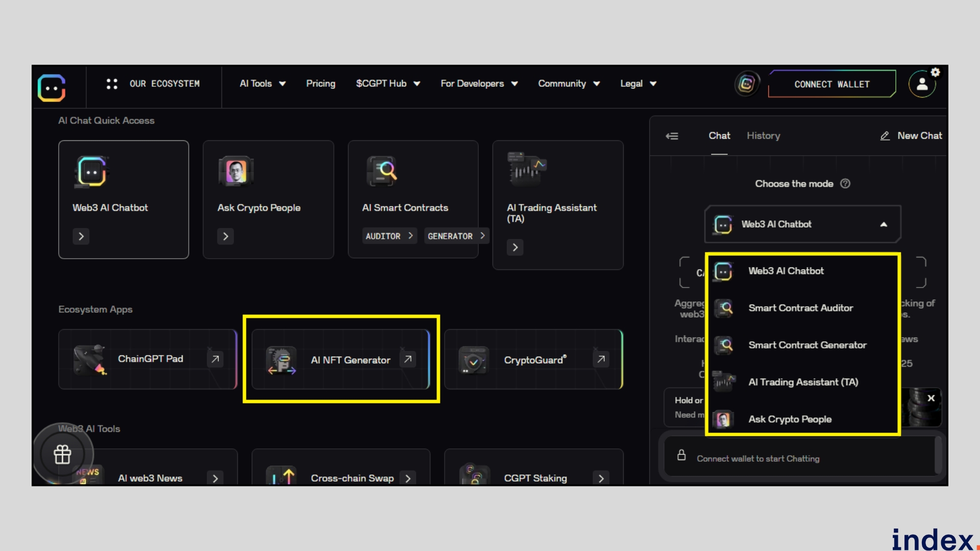Collapse the Web3 AI Chatbot mode selector

pos(884,224)
